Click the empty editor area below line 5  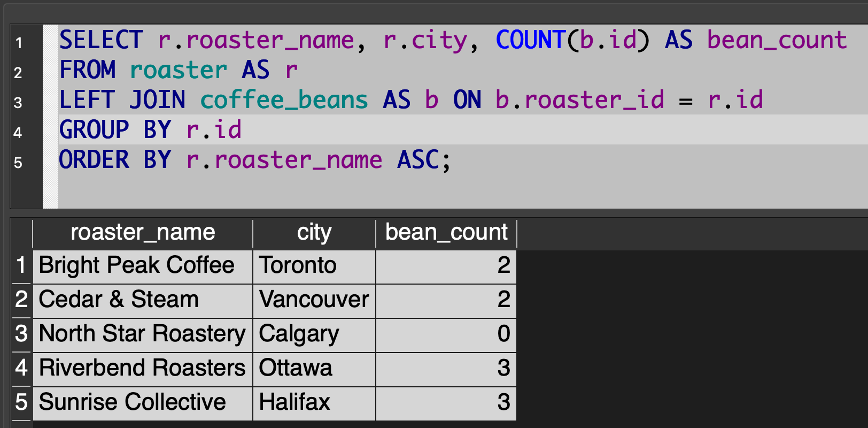[x=428, y=190]
